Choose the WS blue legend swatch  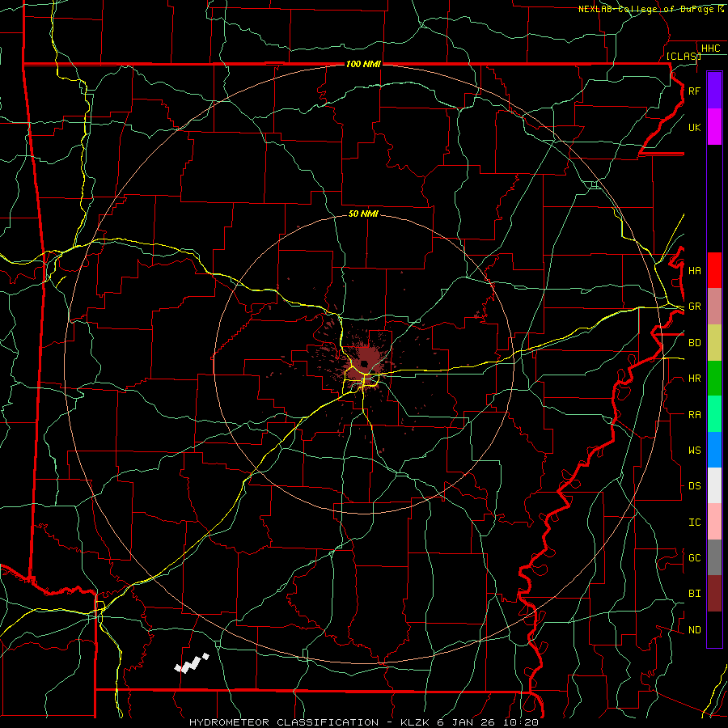coord(714,450)
